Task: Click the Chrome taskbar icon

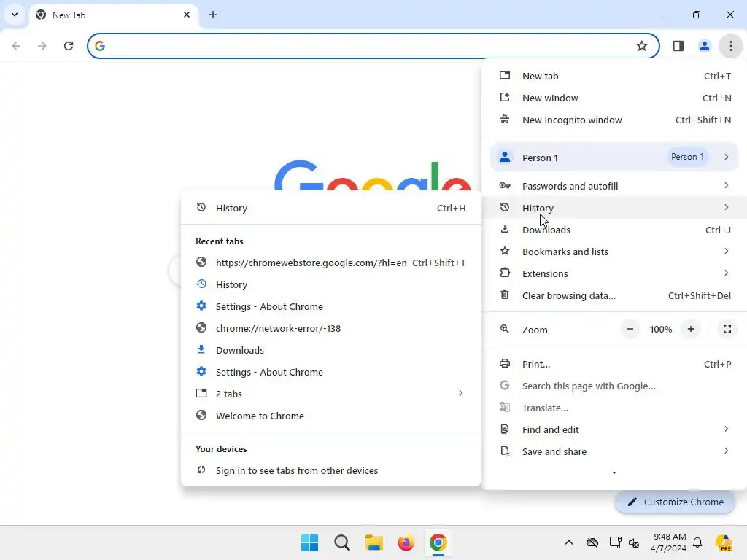Action: (x=438, y=542)
